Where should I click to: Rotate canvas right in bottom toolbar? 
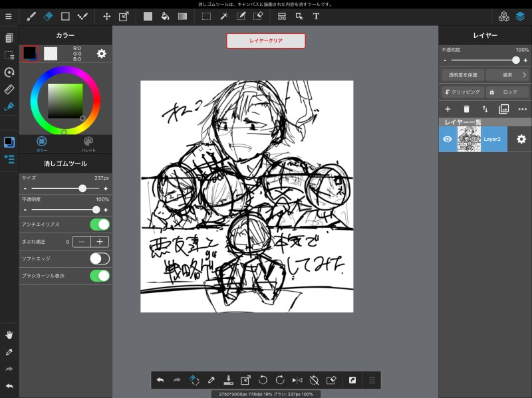280,380
